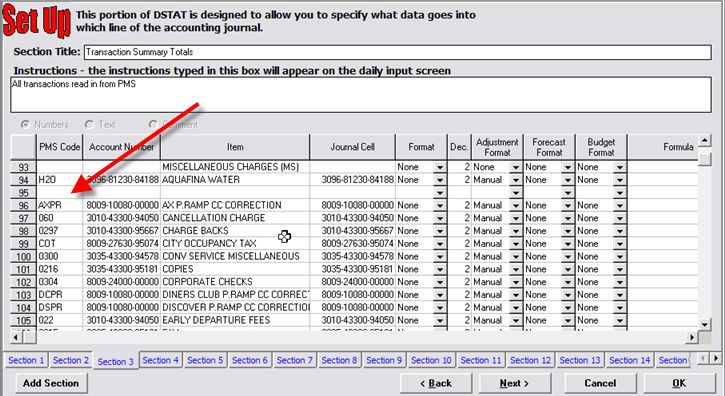
Task: Click the PMS Code column header
Action: [x=59, y=147]
